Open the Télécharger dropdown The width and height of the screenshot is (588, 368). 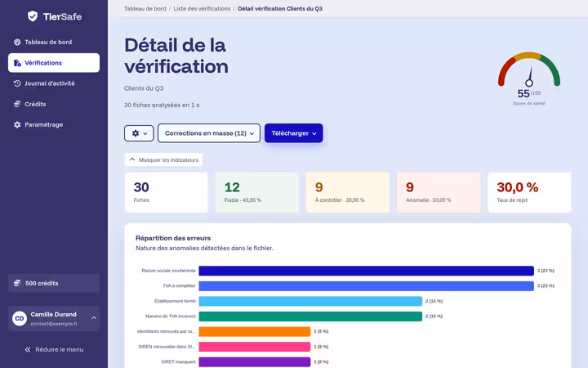[x=294, y=133]
